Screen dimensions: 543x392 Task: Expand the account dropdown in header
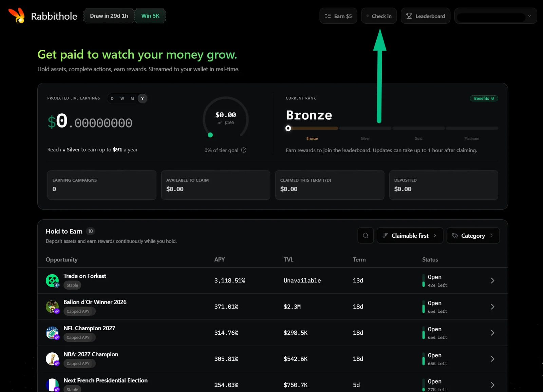pos(496,16)
